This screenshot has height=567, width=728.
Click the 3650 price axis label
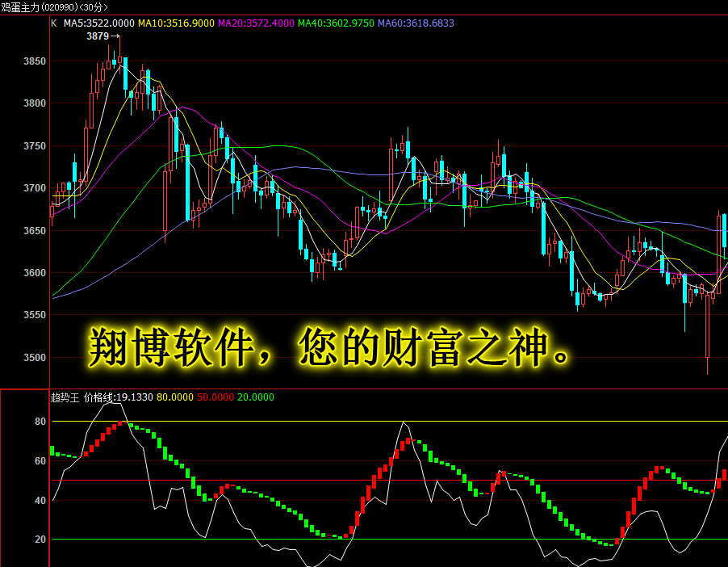[35, 230]
